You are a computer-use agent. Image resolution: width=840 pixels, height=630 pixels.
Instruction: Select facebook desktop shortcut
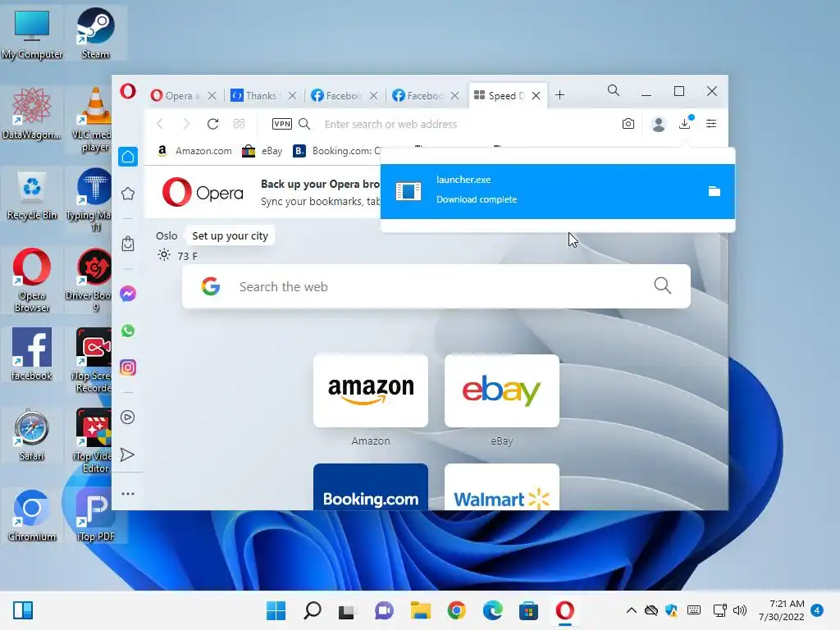32,354
